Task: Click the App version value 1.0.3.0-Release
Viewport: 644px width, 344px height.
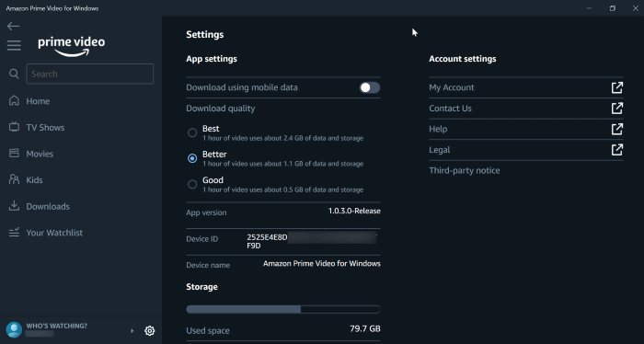Action: click(x=354, y=211)
